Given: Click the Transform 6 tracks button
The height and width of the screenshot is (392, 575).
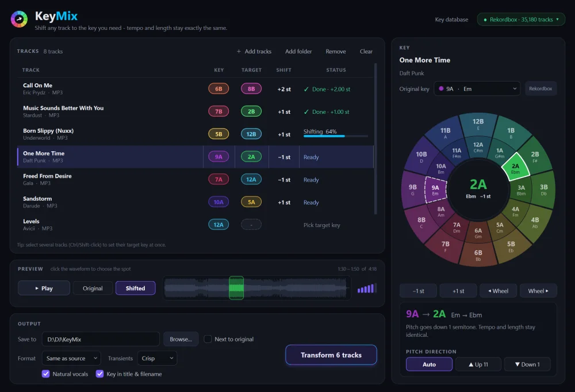Looking at the screenshot, I should tap(331, 355).
